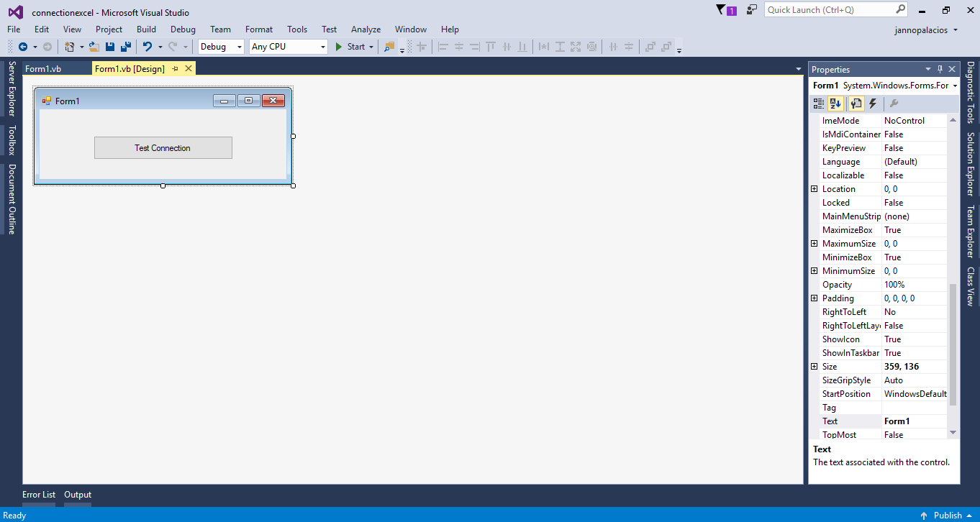Open the File menu
The width and height of the screenshot is (980, 522).
[14, 29]
